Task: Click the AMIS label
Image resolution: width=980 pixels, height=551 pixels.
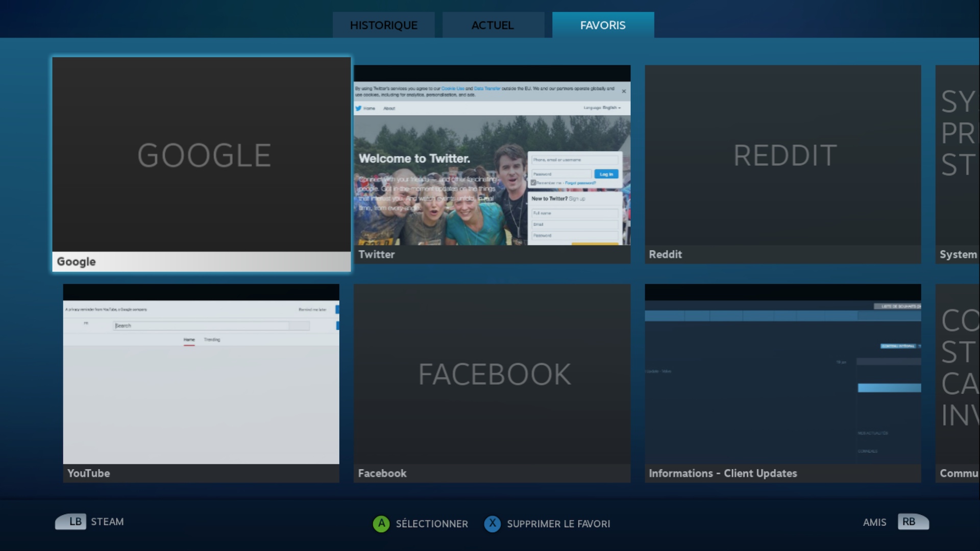Action: pos(874,522)
